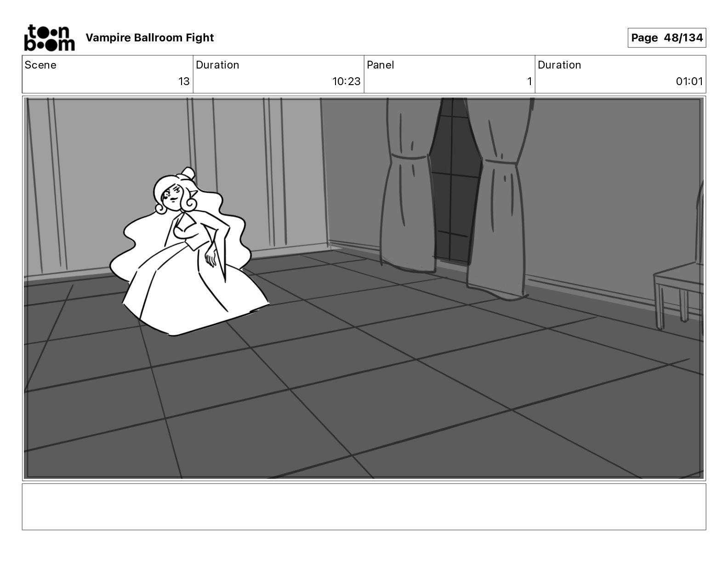This screenshot has width=728, height=563.
Task: Click the panel duration value '01:01'
Action: 689,81
